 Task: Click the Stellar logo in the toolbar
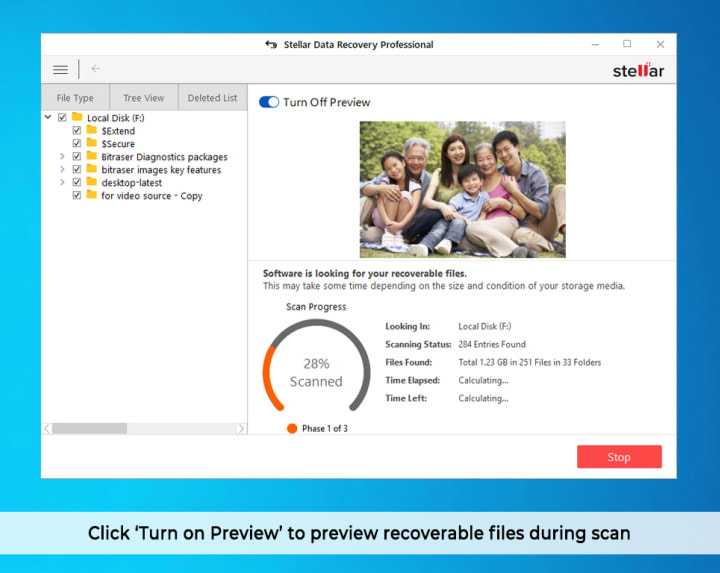click(x=638, y=70)
